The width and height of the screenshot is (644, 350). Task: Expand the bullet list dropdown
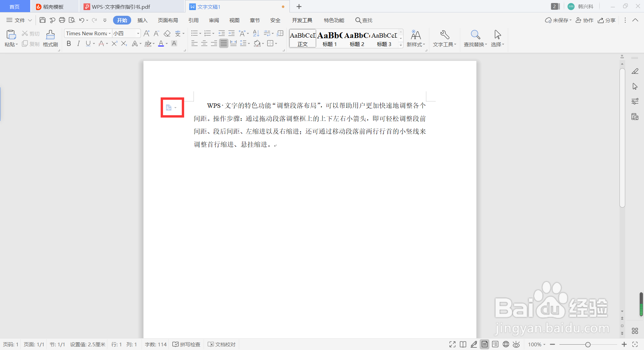(x=200, y=34)
